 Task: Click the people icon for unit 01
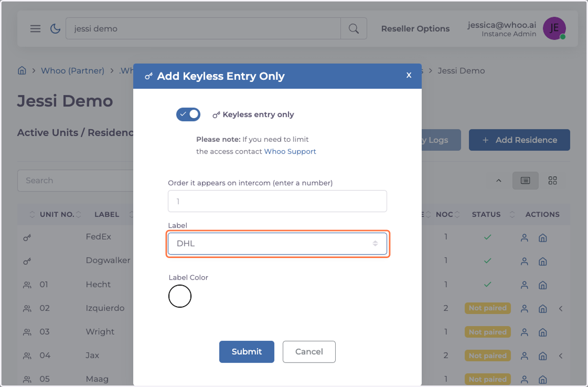tap(27, 285)
